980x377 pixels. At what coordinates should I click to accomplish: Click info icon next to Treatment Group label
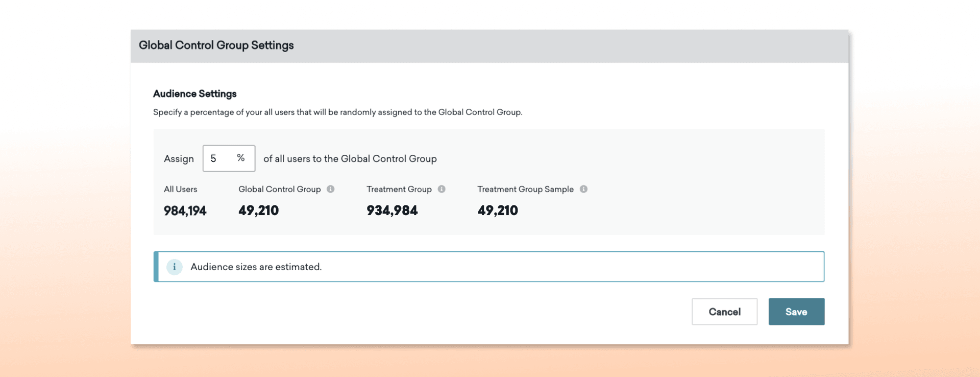442,189
